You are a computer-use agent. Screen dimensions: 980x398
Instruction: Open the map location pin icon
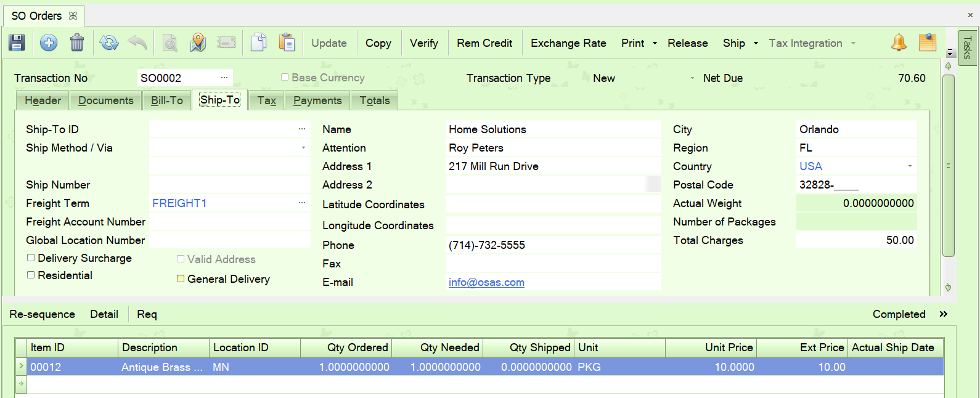198,43
